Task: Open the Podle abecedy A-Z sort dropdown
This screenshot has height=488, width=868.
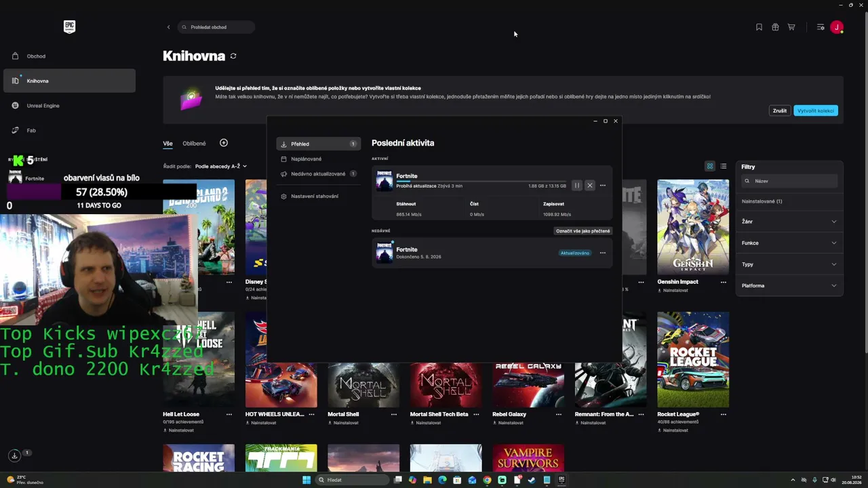Action: pyautogui.click(x=221, y=166)
